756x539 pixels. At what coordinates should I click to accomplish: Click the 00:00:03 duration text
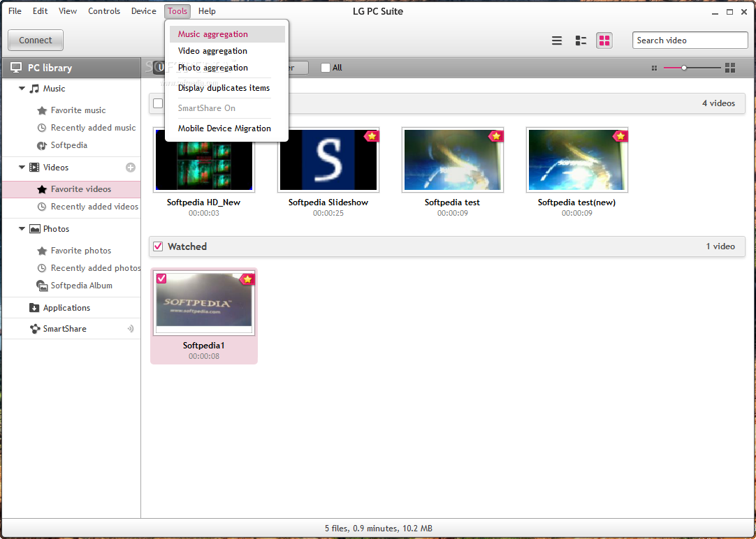[x=204, y=214]
